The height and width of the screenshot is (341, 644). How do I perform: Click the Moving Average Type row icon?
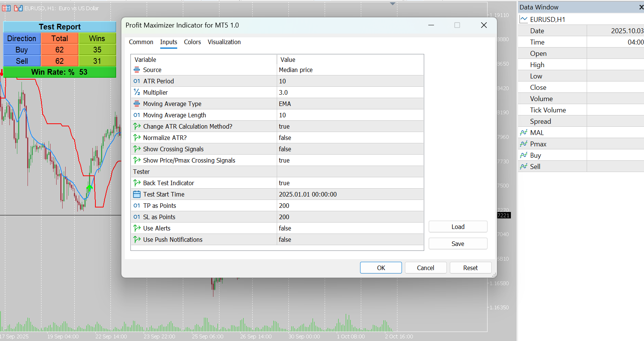coord(137,104)
